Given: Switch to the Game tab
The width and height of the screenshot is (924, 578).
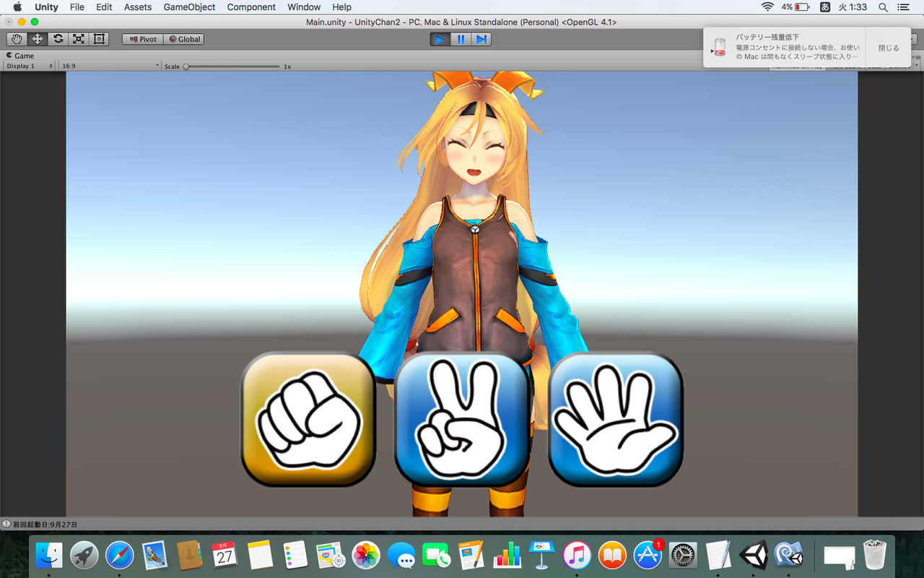Looking at the screenshot, I should click(20, 56).
